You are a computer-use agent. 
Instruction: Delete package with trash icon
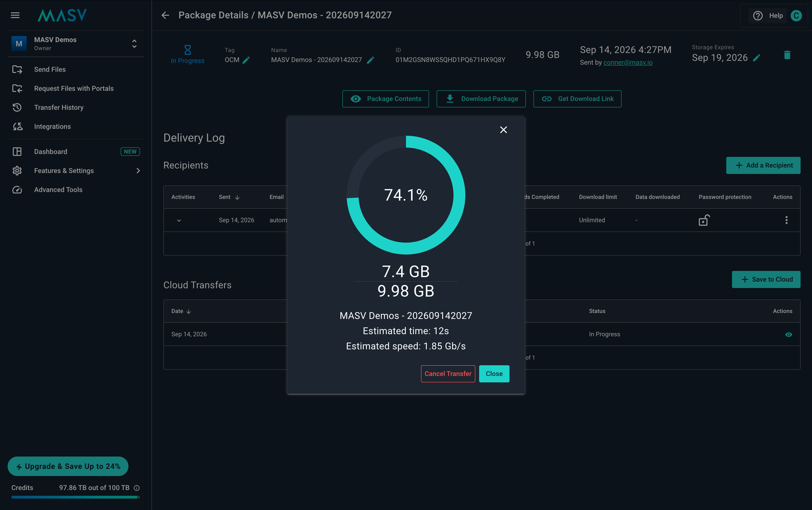tap(787, 55)
